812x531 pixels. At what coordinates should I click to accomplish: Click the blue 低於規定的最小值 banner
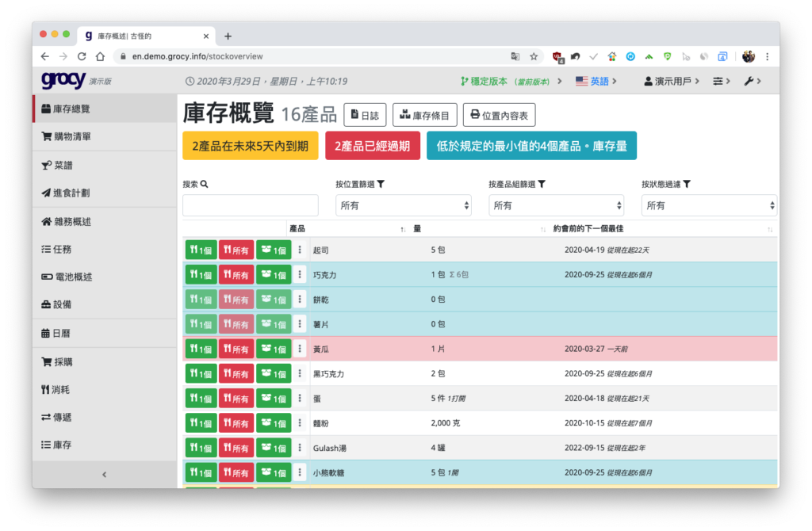(531, 146)
